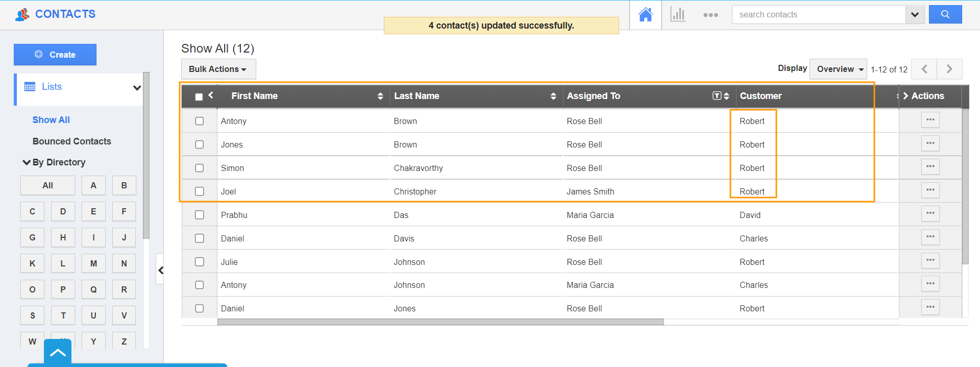Click the blue search magnifier button

click(945, 14)
